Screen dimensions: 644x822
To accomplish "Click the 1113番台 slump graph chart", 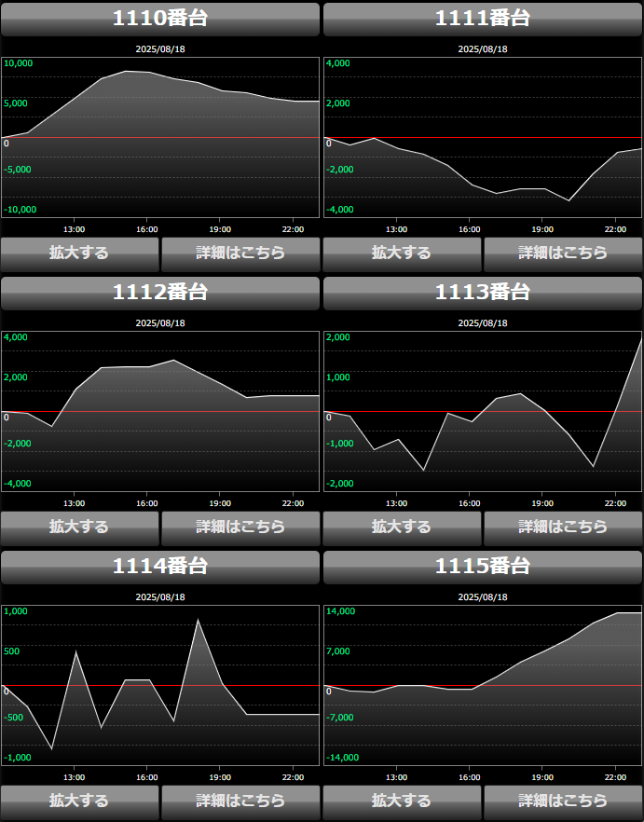I will [483, 412].
